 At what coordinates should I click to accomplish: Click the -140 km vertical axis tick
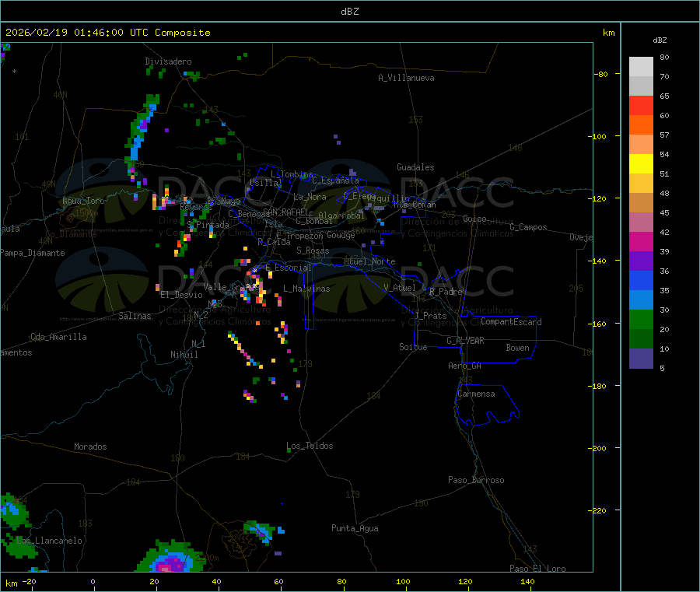click(x=599, y=261)
